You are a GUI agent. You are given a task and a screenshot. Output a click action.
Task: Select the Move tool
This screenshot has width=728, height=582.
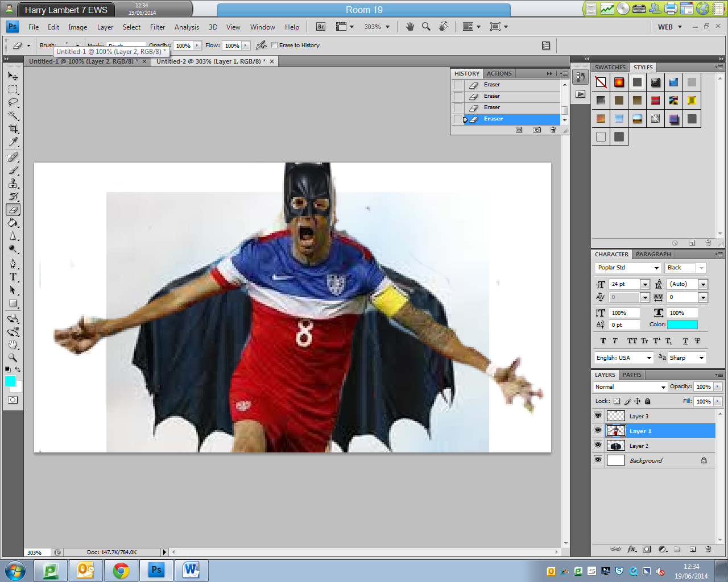click(x=13, y=76)
